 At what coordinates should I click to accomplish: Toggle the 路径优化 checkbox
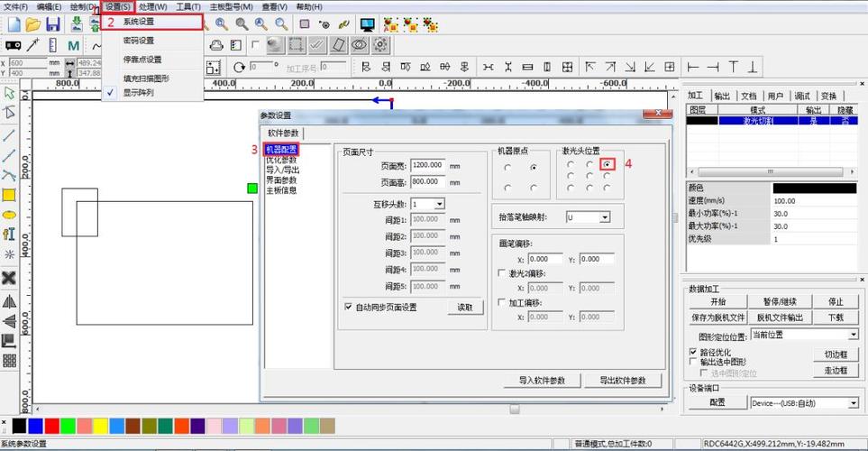(x=692, y=351)
